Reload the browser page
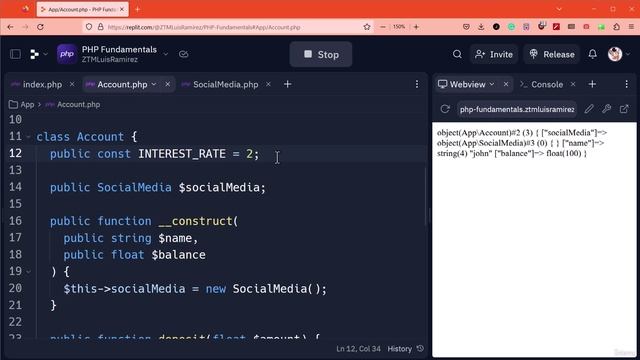Screen dimensions: 640x360 pyautogui.click(x=40, y=27)
